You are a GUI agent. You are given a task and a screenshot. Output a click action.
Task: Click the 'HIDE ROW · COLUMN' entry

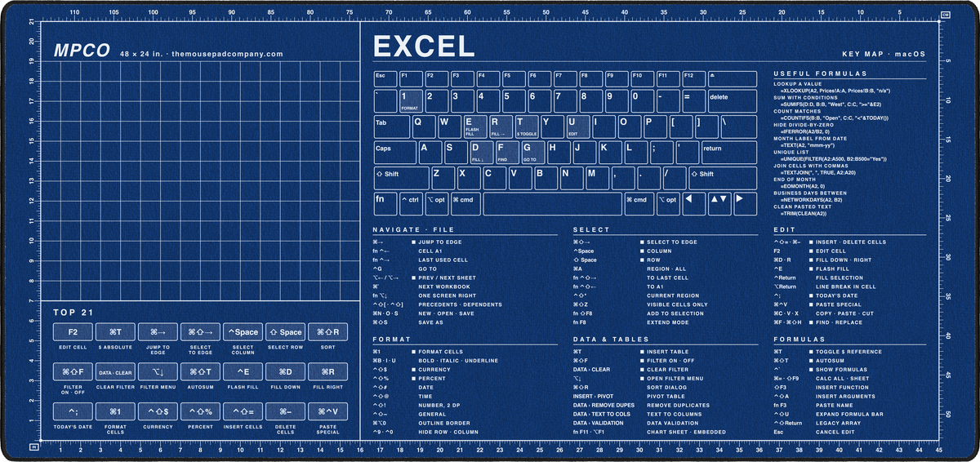point(449,432)
